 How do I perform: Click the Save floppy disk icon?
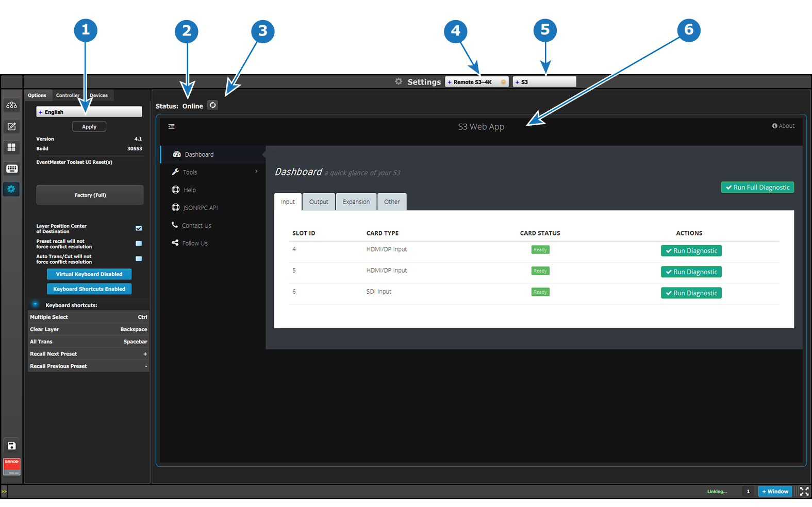click(12, 446)
